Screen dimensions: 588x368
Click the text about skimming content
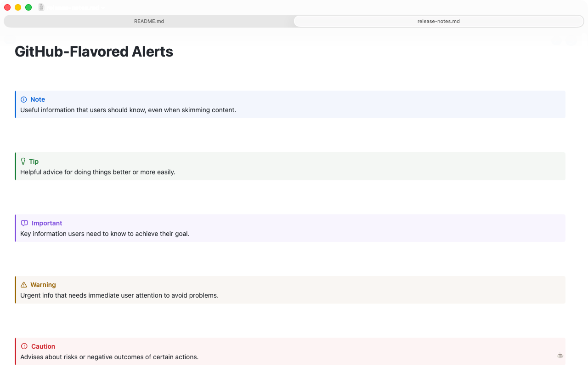[128, 110]
